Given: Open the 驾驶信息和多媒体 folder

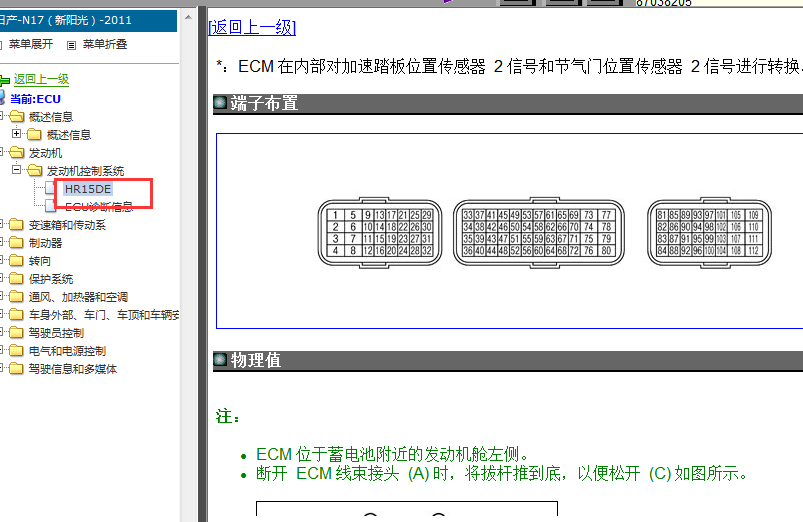Looking at the screenshot, I should click(73, 369).
